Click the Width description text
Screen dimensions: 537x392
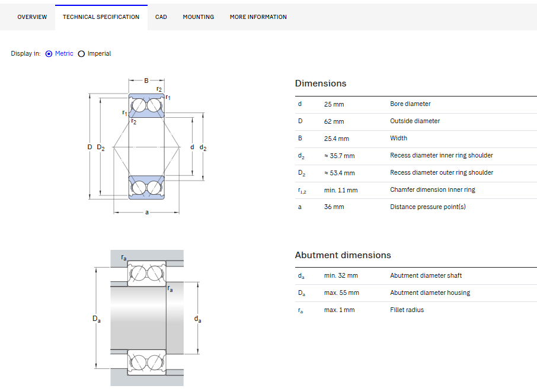[399, 138]
